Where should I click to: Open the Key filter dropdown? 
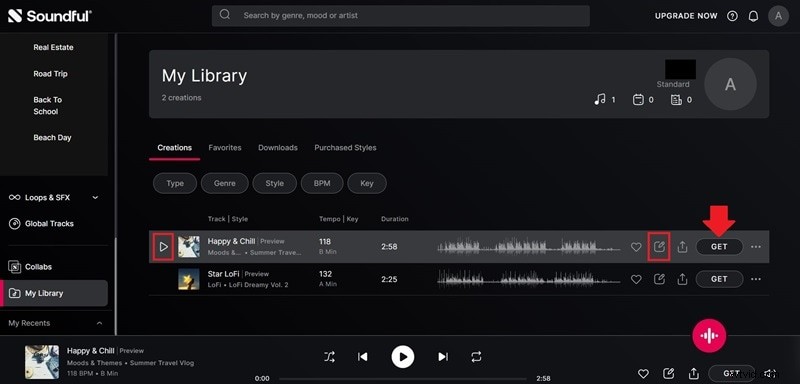point(367,184)
